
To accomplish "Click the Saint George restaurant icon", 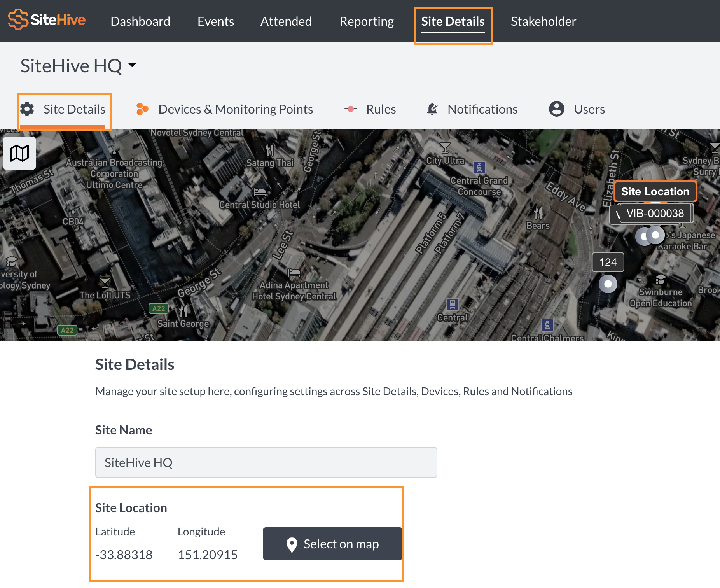I will [183, 311].
